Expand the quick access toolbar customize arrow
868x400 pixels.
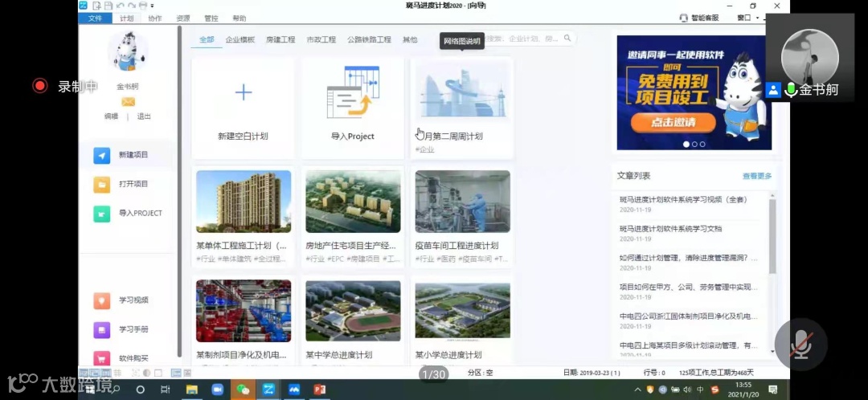[x=152, y=6]
